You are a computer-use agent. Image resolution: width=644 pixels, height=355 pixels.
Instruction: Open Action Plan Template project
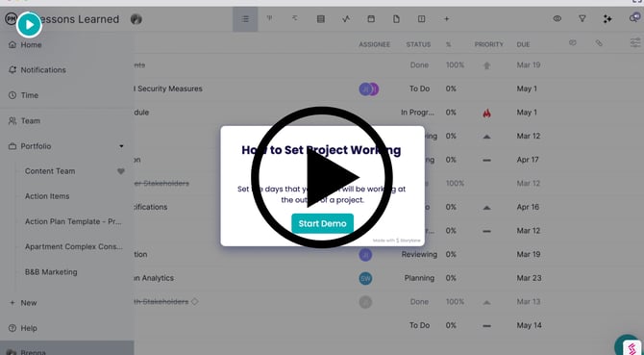click(x=73, y=221)
